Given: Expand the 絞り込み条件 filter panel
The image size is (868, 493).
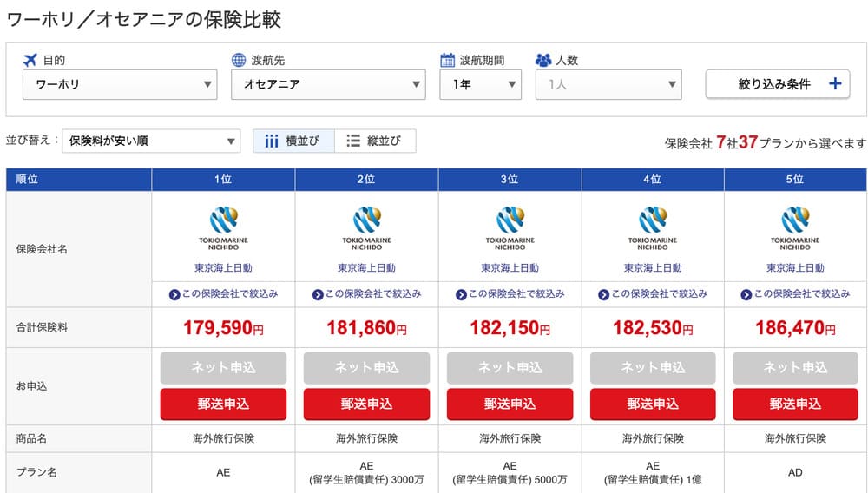Looking at the screenshot, I should pyautogui.click(x=778, y=84).
